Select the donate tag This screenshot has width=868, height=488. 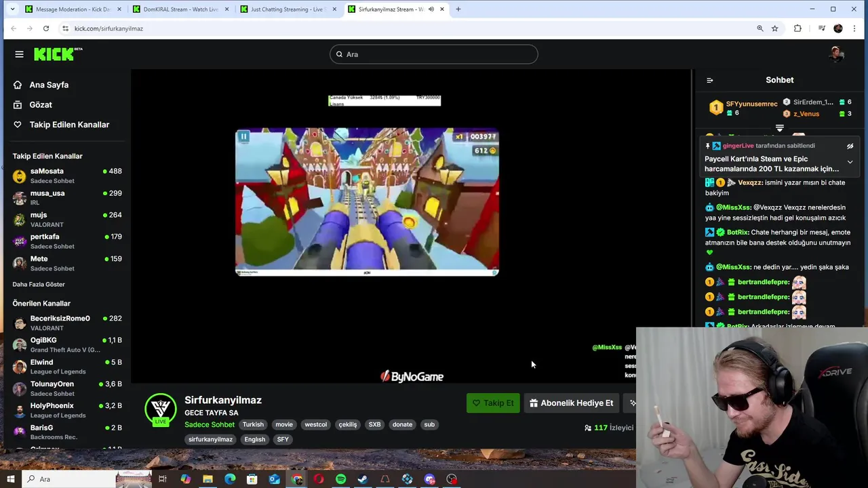click(402, 424)
